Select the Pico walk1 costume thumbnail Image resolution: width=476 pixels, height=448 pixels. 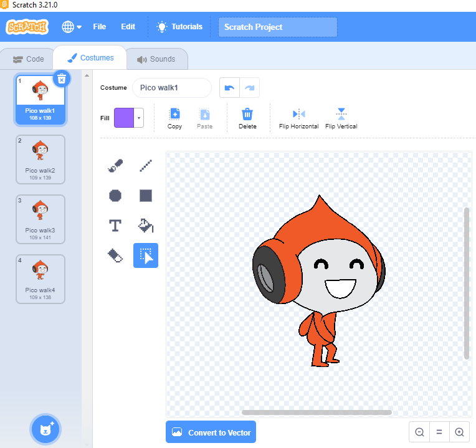pyautogui.click(x=40, y=100)
